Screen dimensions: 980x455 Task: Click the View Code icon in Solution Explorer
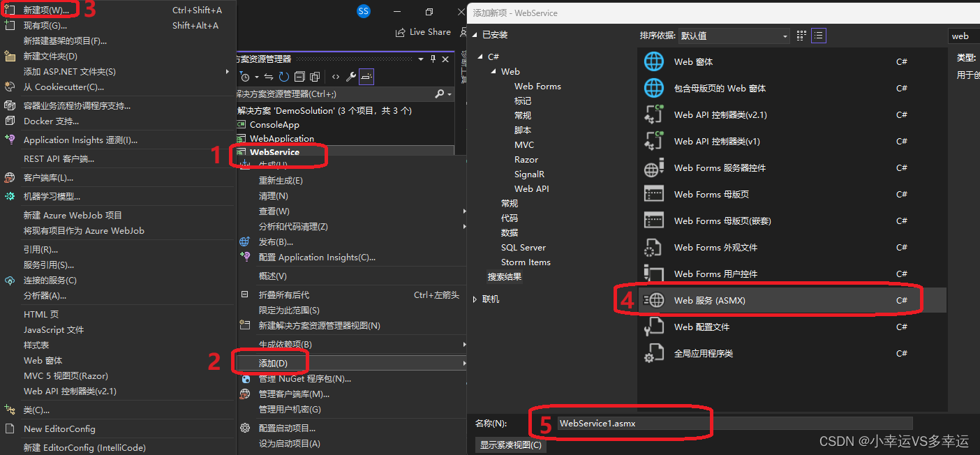[x=336, y=77]
